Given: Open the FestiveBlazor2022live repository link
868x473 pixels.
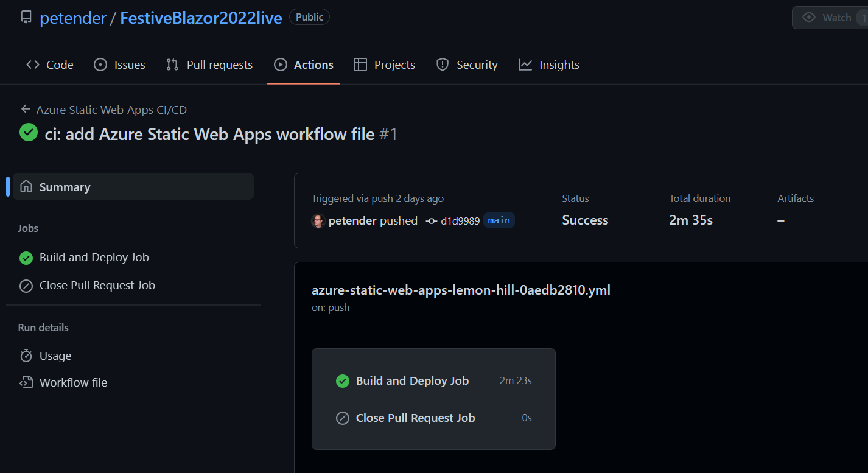Looking at the screenshot, I should (201, 18).
